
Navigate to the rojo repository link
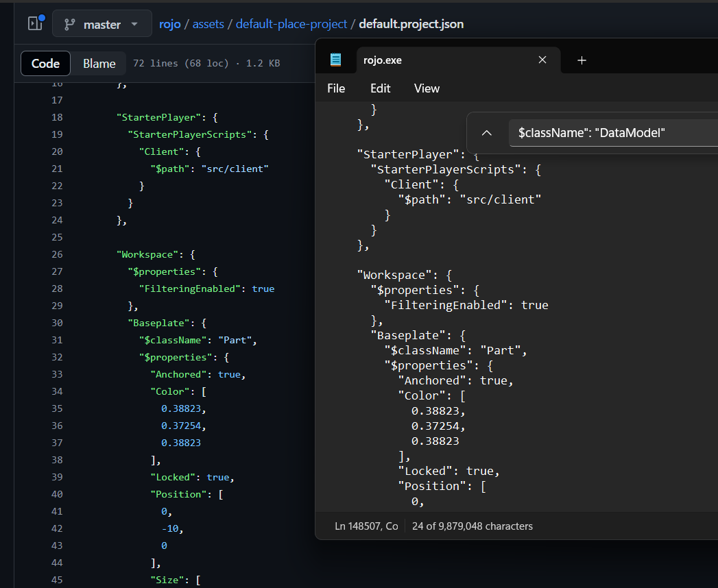(169, 23)
